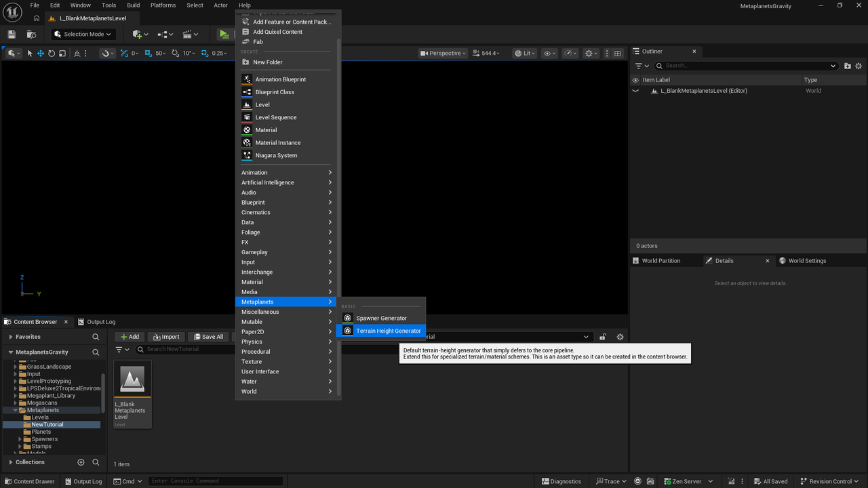Open the Lit view mode dropdown
The image size is (868, 488).
(x=524, y=54)
